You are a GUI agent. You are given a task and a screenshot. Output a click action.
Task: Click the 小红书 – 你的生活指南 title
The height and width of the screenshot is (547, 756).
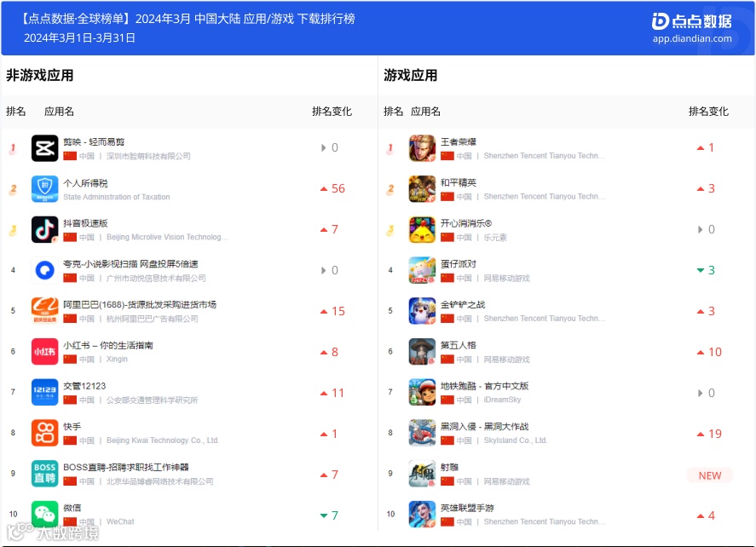[108, 346]
